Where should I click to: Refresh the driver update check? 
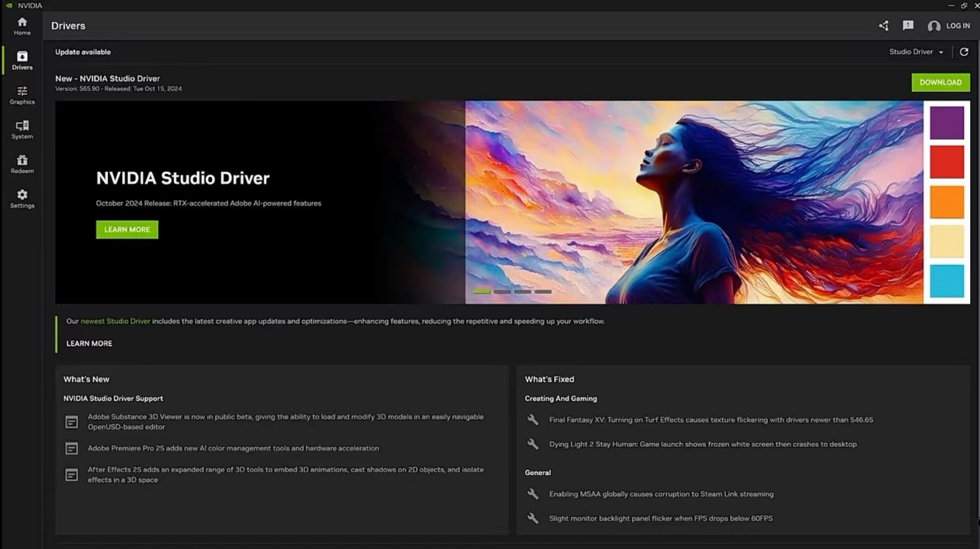coord(963,51)
